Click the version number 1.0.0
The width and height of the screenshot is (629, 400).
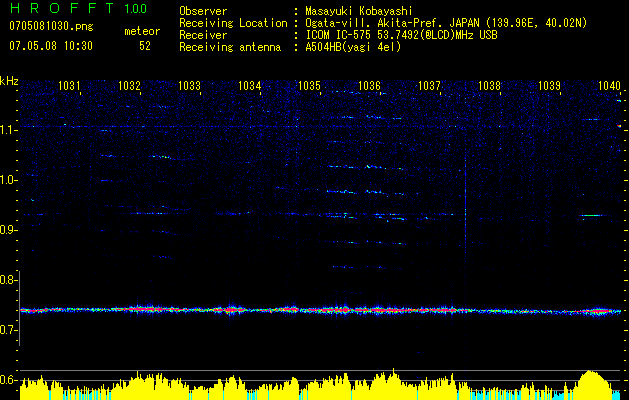pos(135,9)
